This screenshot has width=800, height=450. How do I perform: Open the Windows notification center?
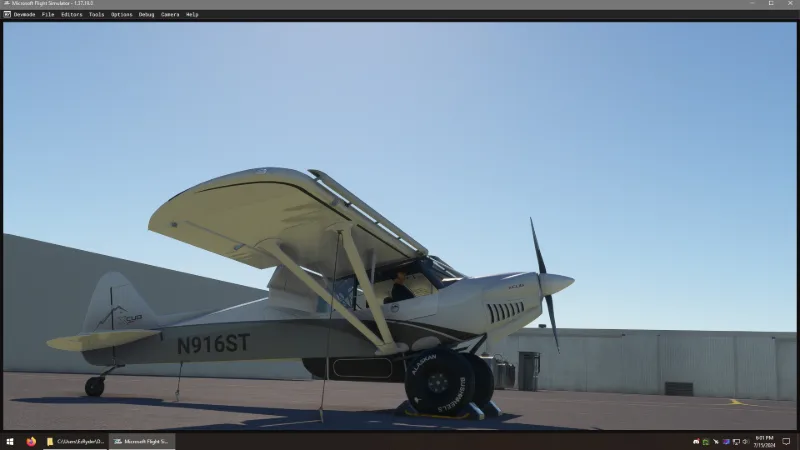click(786, 441)
